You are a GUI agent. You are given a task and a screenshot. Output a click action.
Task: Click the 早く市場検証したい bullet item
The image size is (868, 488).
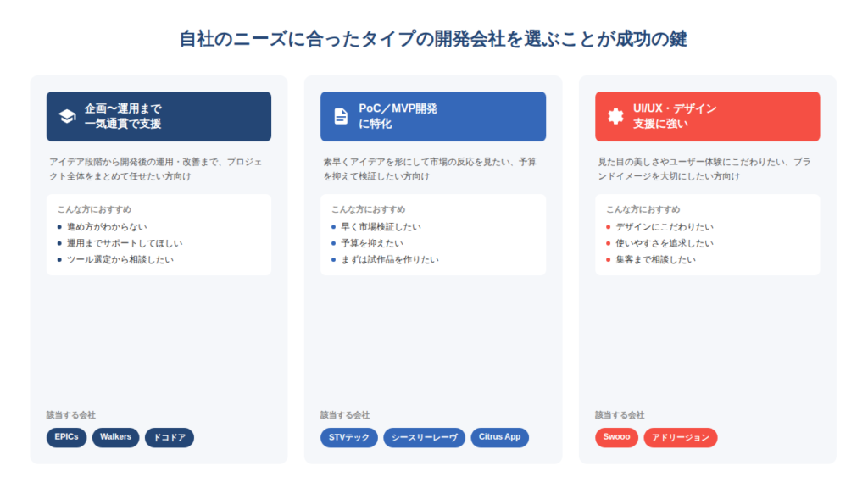tap(381, 226)
